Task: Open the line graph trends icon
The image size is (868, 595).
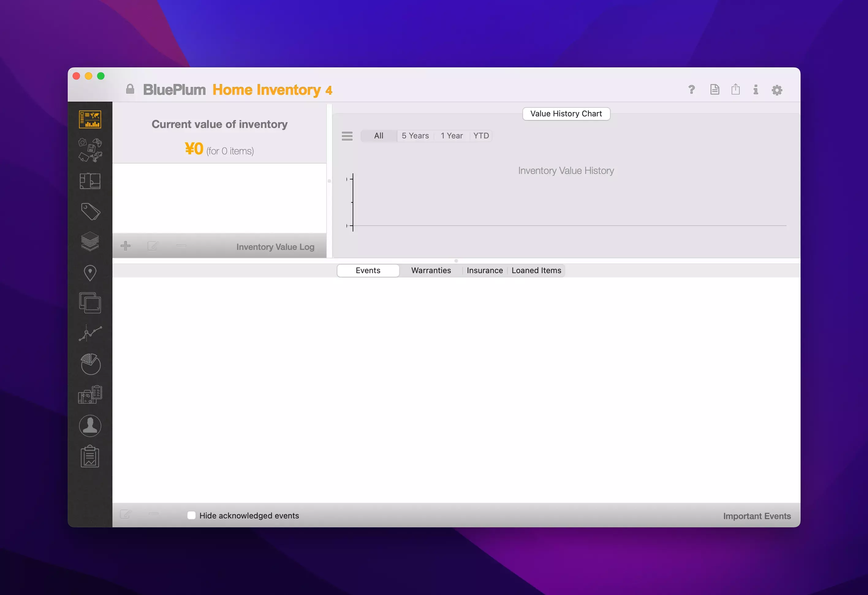Action: pos(90,333)
